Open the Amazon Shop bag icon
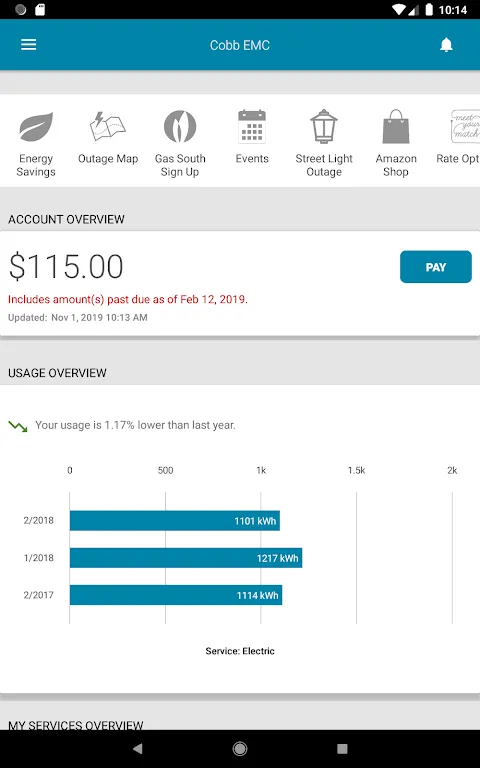The height and width of the screenshot is (768, 480). point(396,127)
